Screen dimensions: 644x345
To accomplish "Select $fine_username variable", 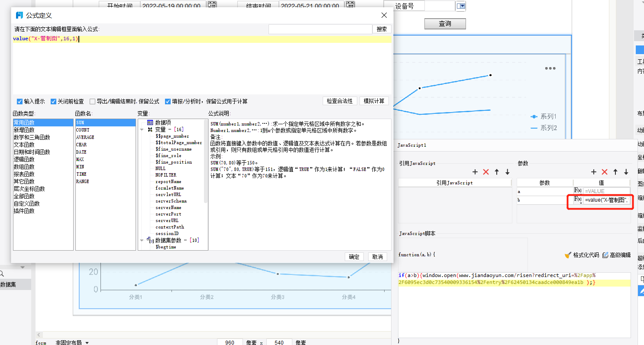I will (x=174, y=149).
